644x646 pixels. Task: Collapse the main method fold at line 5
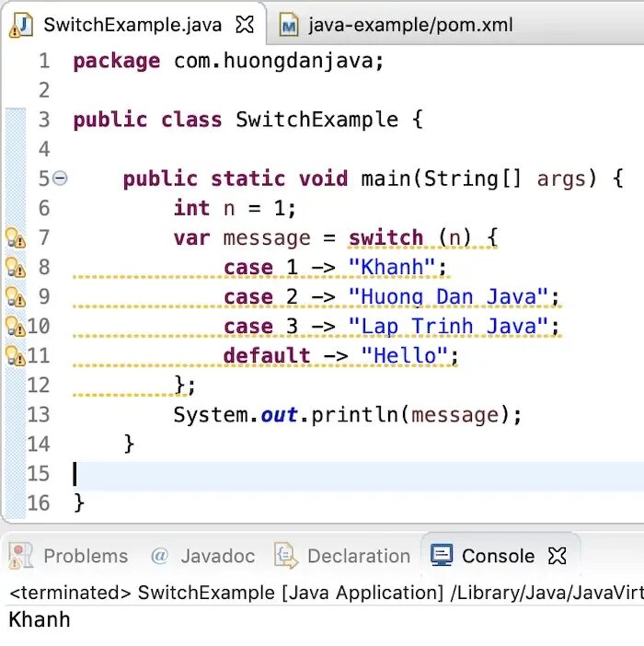coord(60,178)
